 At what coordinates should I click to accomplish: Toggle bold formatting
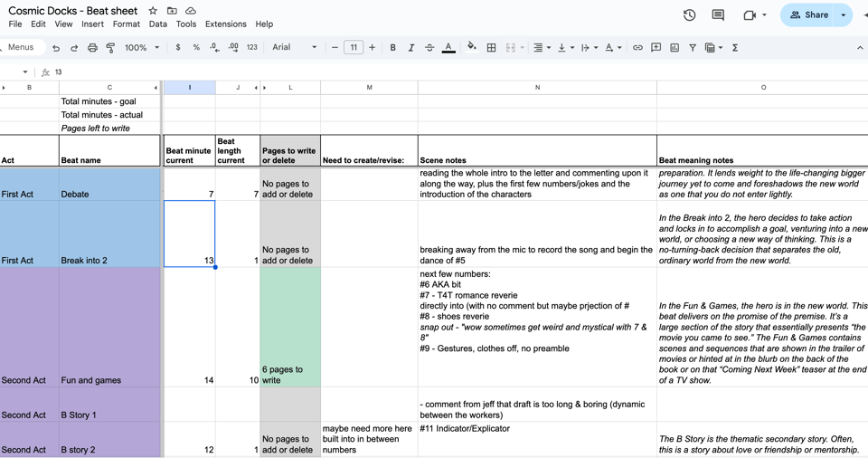(392, 48)
